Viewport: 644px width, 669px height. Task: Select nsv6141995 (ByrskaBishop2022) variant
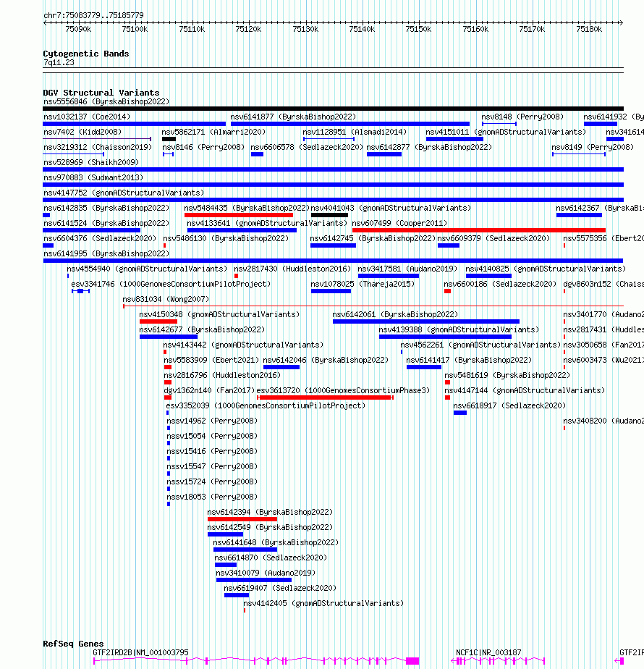tap(106, 254)
